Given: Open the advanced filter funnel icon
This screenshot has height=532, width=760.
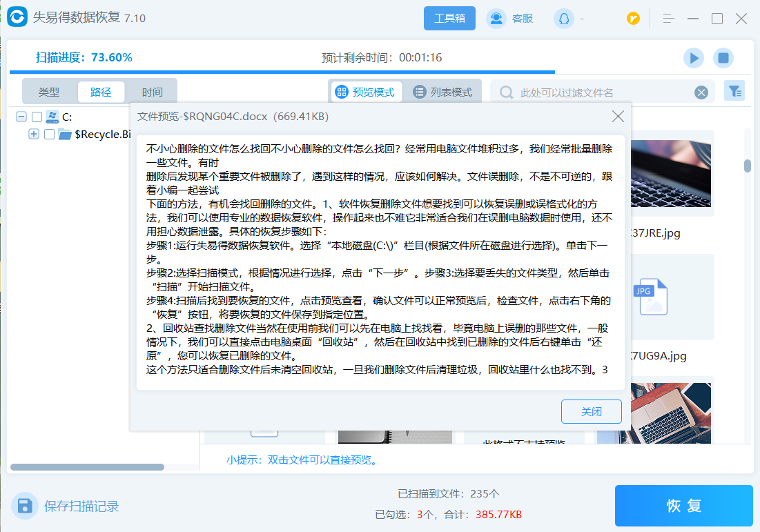Looking at the screenshot, I should (734, 91).
